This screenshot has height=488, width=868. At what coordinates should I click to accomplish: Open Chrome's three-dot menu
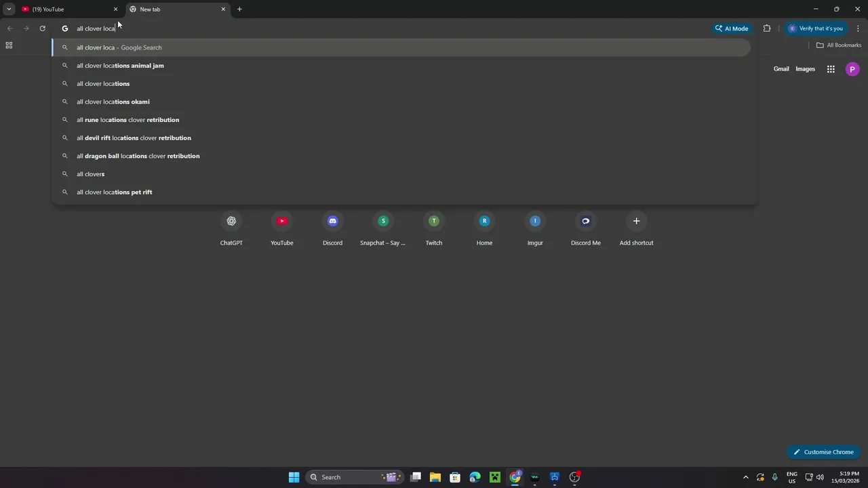(859, 28)
